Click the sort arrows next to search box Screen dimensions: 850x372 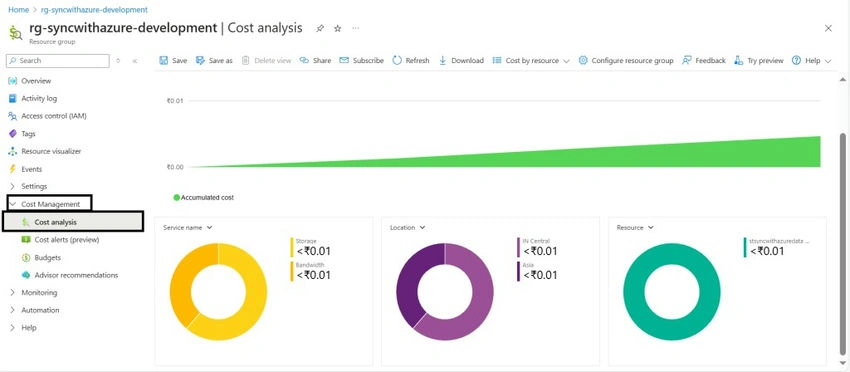pos(118,61)
